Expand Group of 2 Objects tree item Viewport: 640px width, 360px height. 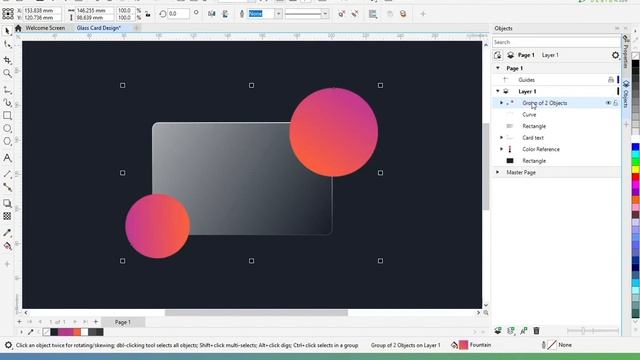[501, 103]
